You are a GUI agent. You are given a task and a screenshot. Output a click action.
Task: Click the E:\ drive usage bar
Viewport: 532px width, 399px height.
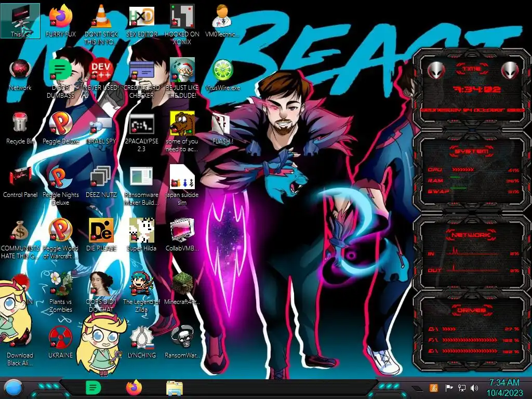point(470,351)
